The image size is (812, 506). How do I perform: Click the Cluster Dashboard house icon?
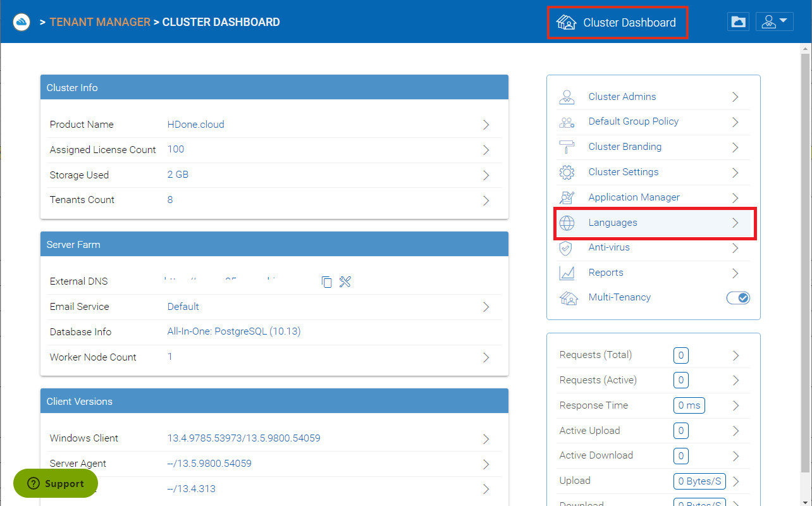[567, 22]
